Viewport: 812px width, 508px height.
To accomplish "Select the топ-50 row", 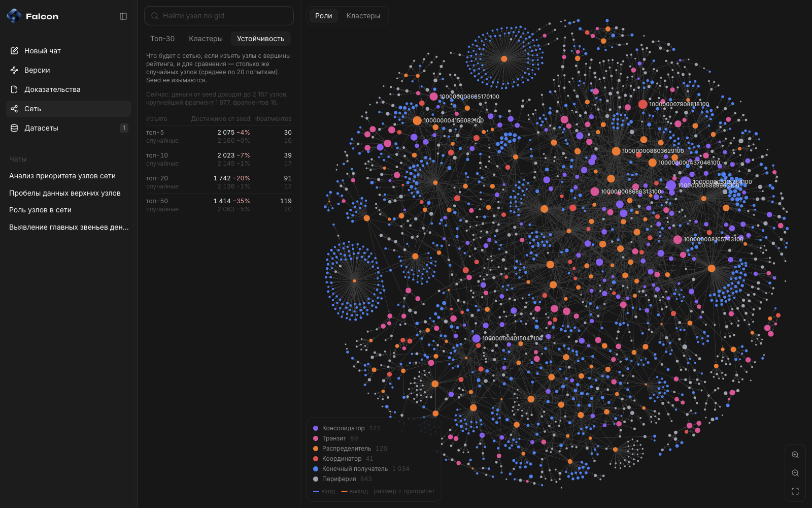I will point(219,205).
